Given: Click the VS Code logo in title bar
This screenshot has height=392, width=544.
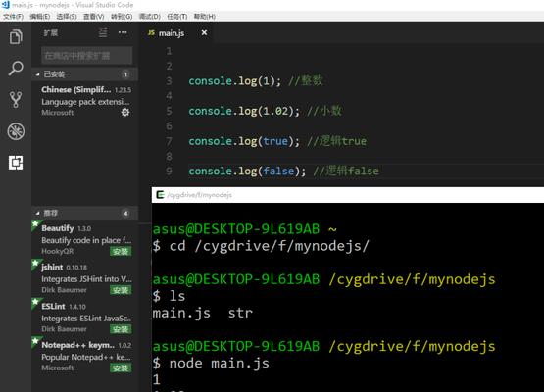Looking at the screenshot, I should point(5,5).
